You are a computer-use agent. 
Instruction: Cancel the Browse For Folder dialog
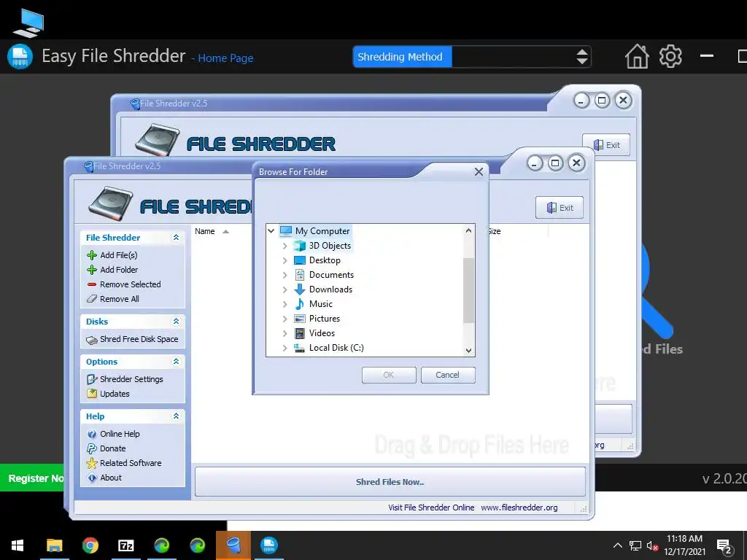(448, 375)
